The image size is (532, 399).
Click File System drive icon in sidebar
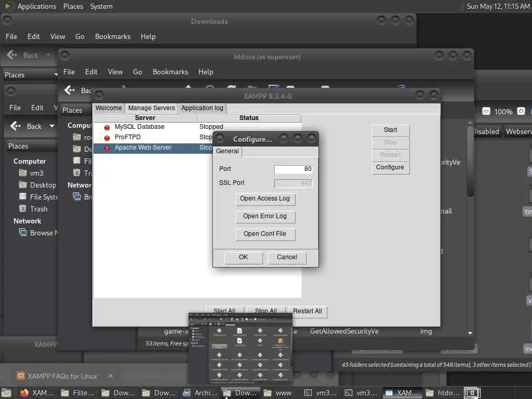tap(23, 196)
